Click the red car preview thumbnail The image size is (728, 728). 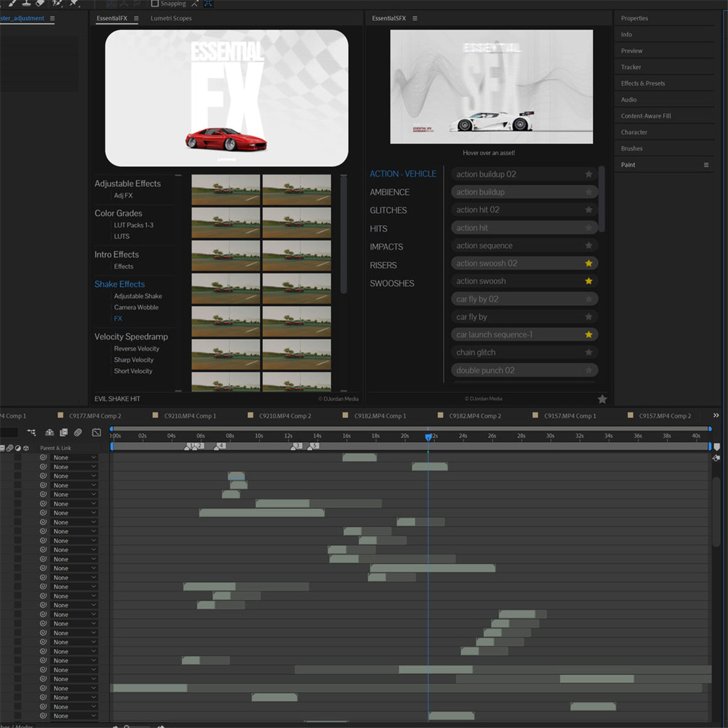pos(226,97)
